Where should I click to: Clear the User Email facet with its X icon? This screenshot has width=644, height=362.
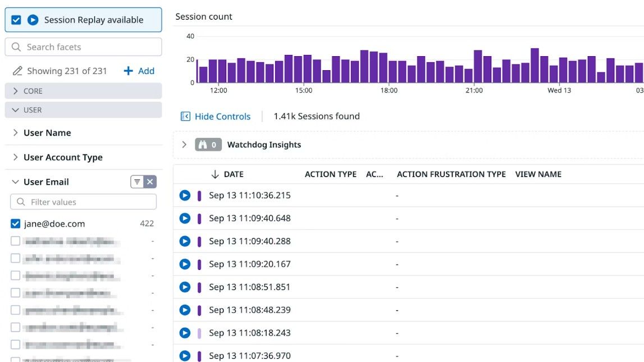click(x=151, y=181)
